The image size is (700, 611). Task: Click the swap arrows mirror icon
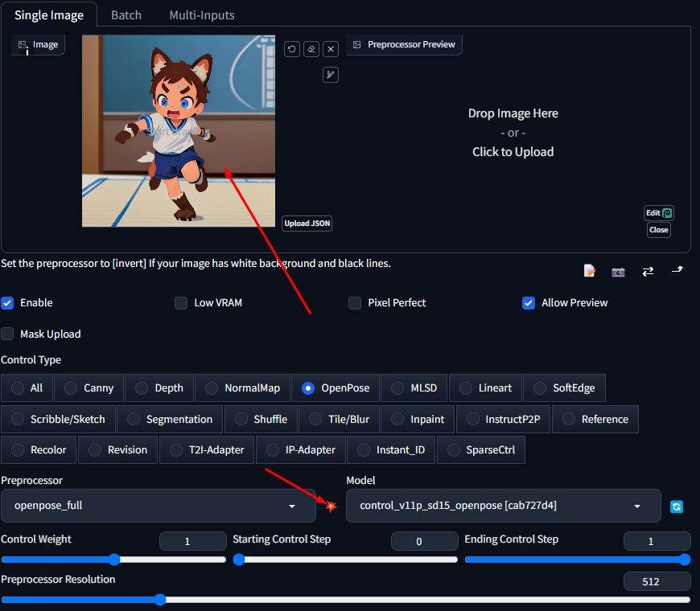[648, 272]
